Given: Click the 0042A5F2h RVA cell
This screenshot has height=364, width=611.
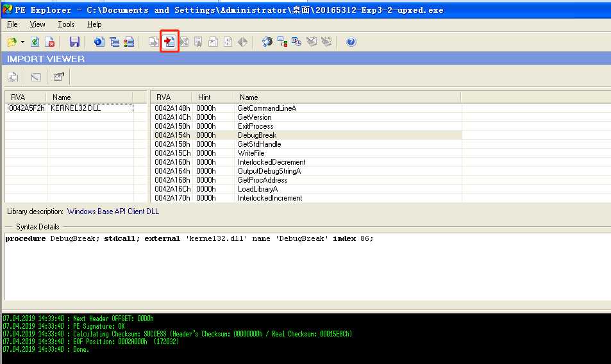Looking at the screenshot, I should pyautogui.click(x=26, y=108).
